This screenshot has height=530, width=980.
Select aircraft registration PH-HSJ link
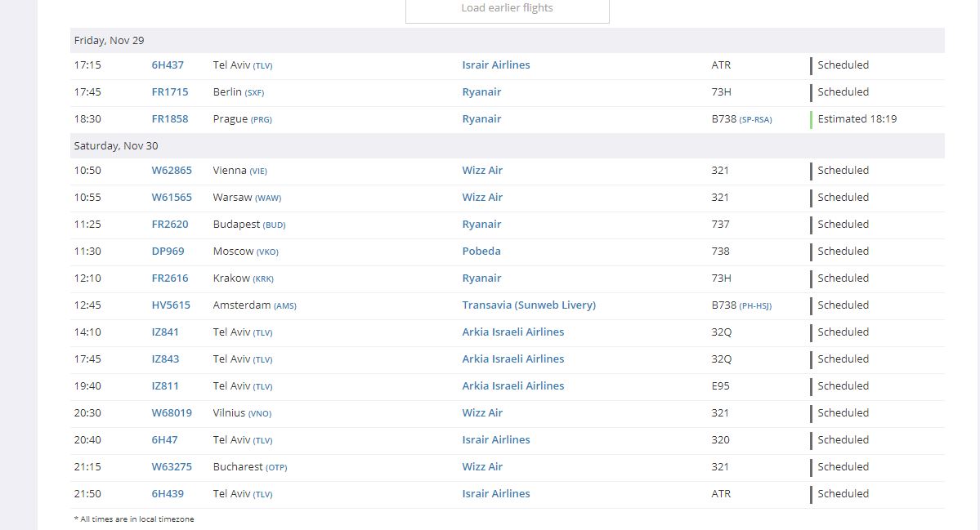(755, 306)
